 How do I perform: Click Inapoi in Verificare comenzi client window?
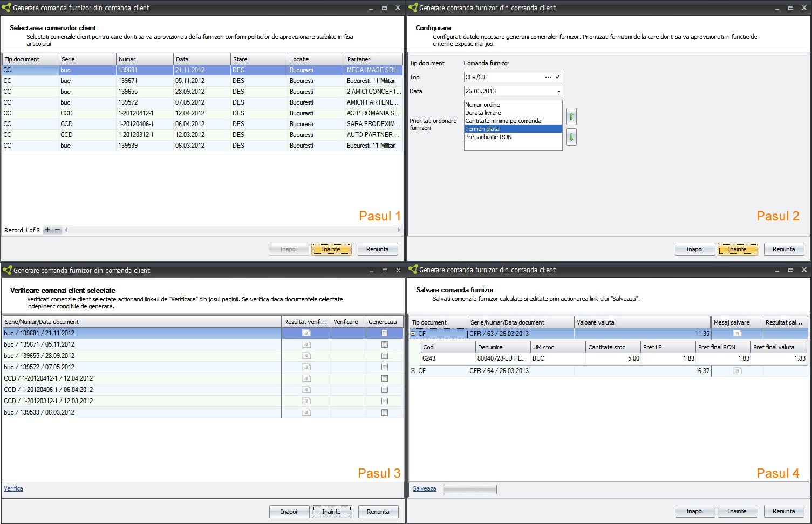(289, 512)
